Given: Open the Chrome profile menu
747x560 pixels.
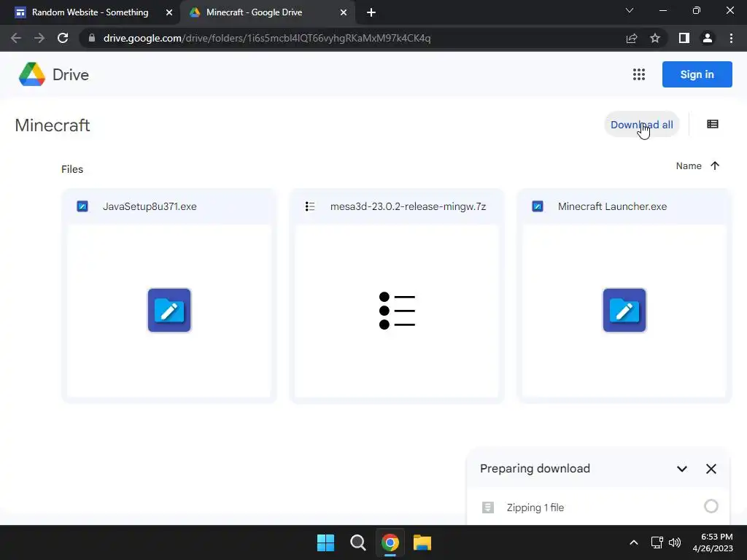Looking at the screenshot, I should click(x=708, y=38).
